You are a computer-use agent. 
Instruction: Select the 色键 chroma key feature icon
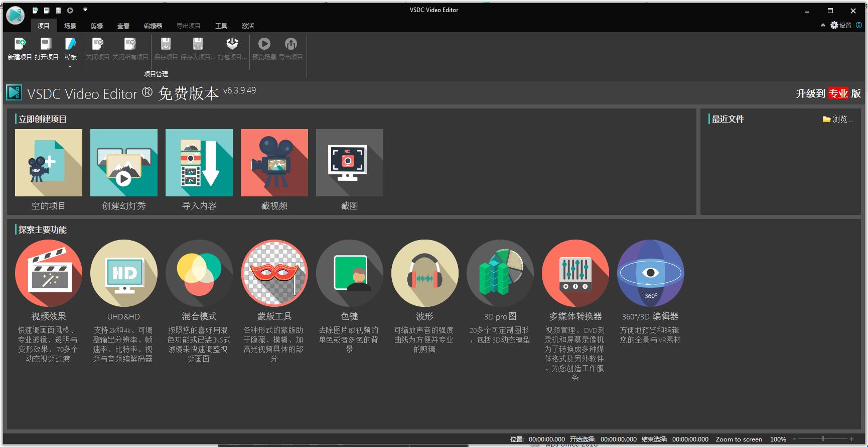click(350, 273)
